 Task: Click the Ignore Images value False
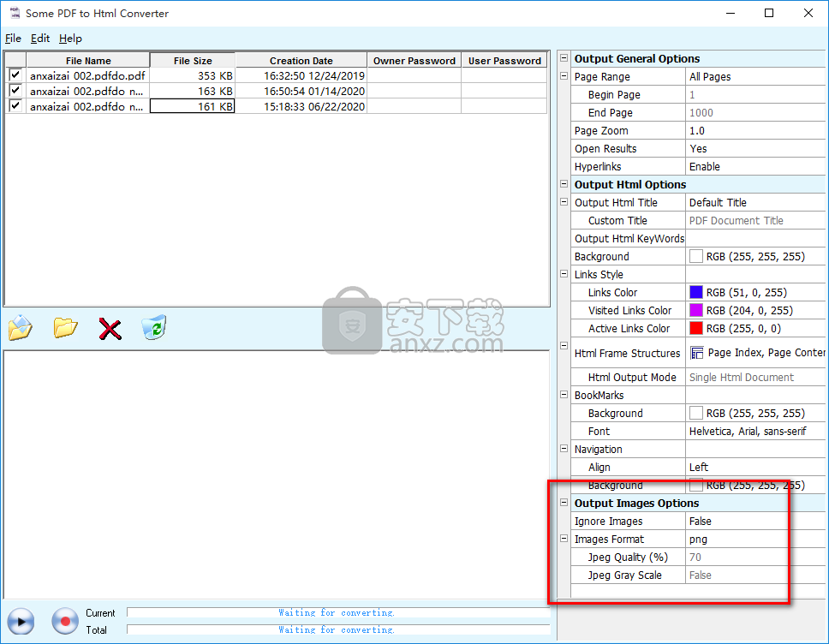coord(756,521)
